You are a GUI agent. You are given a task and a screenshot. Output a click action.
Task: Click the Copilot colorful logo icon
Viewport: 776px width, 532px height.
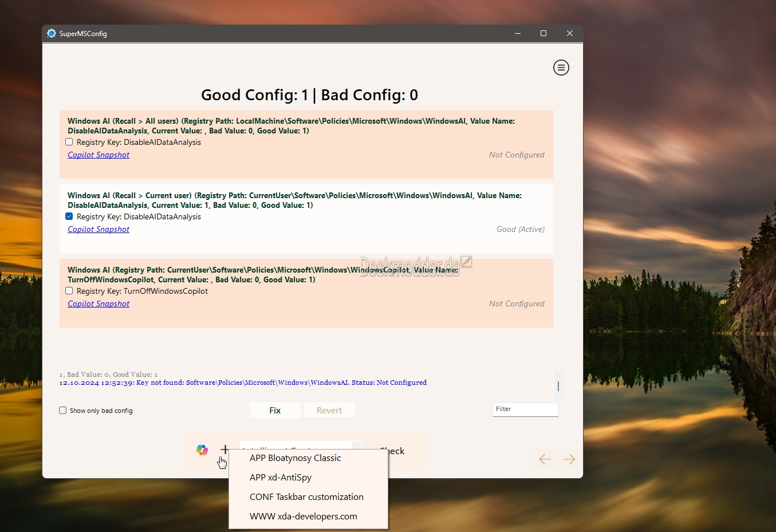click(202, 450)
